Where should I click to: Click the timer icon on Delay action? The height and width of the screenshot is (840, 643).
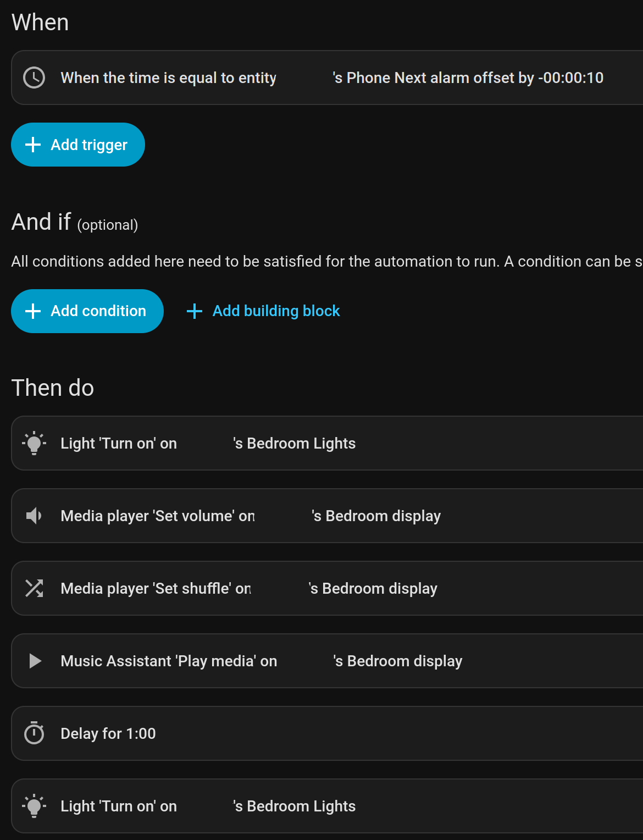pyautogui.click(x=34, y=733)
